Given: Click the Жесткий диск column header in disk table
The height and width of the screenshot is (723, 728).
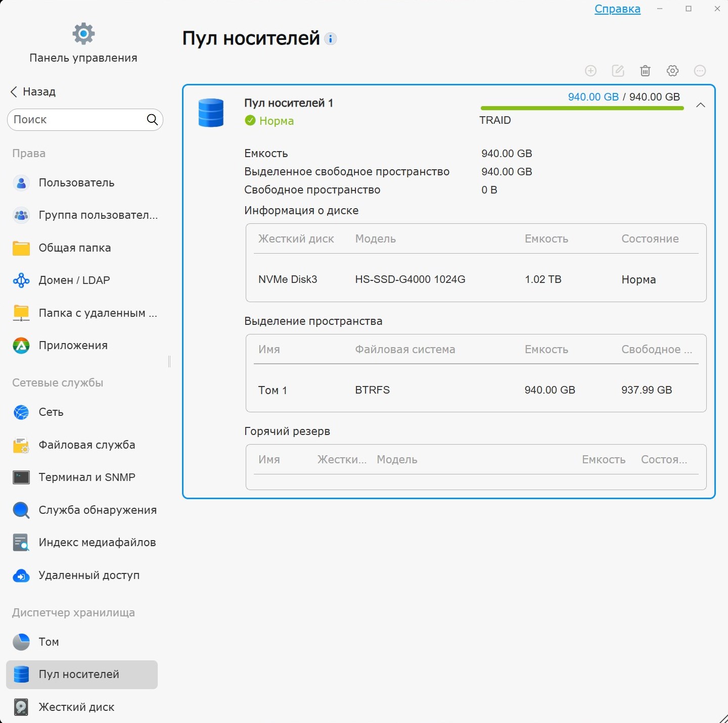Looking at the screenshot, I should click(x=296, y=239).
